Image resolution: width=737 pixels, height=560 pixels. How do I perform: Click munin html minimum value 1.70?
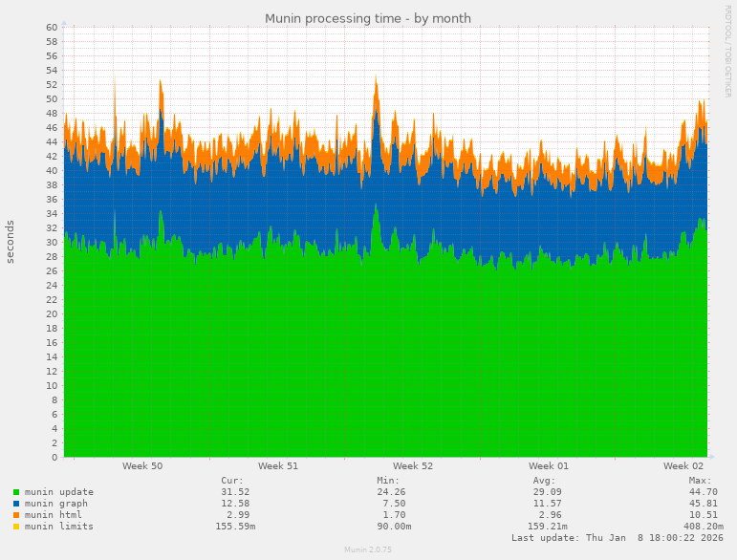(394, 515)
